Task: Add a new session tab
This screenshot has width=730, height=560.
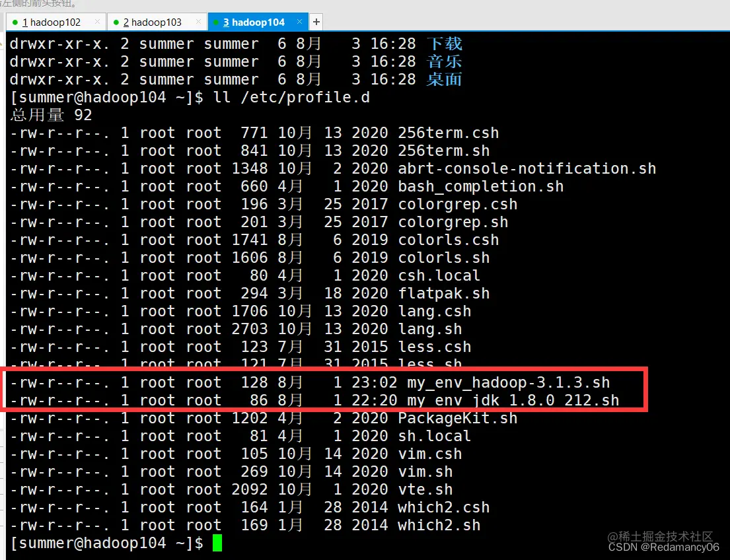Action: pyautogui.click(x=316, y=22)
